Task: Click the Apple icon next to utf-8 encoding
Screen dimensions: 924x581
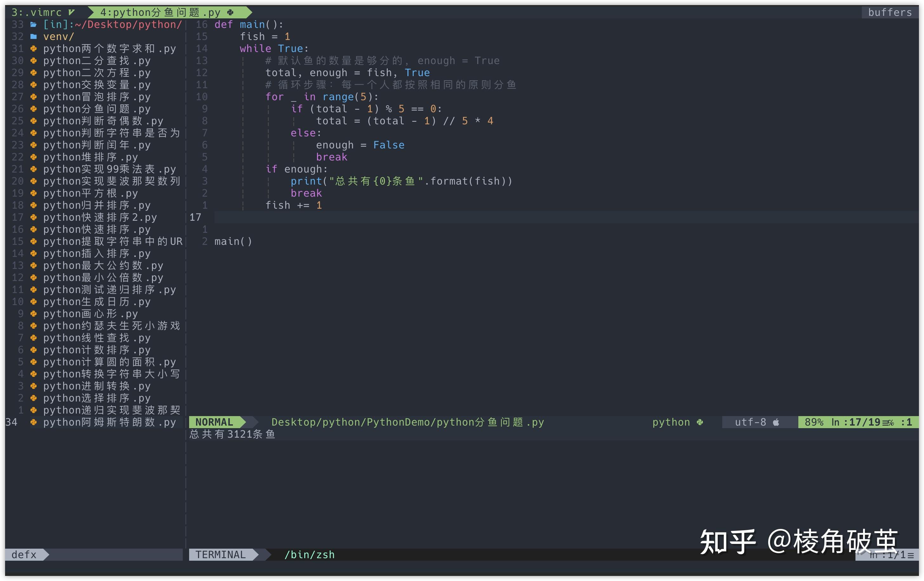Action: point(776,422)
